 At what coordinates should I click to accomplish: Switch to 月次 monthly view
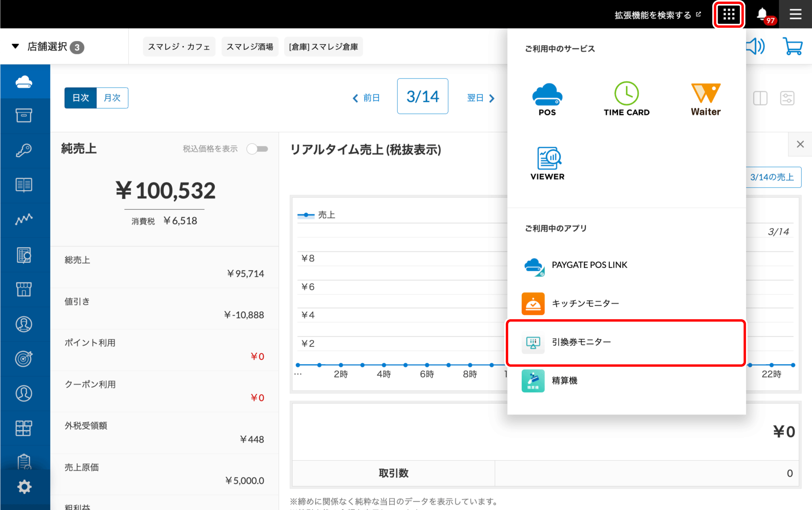112,98
